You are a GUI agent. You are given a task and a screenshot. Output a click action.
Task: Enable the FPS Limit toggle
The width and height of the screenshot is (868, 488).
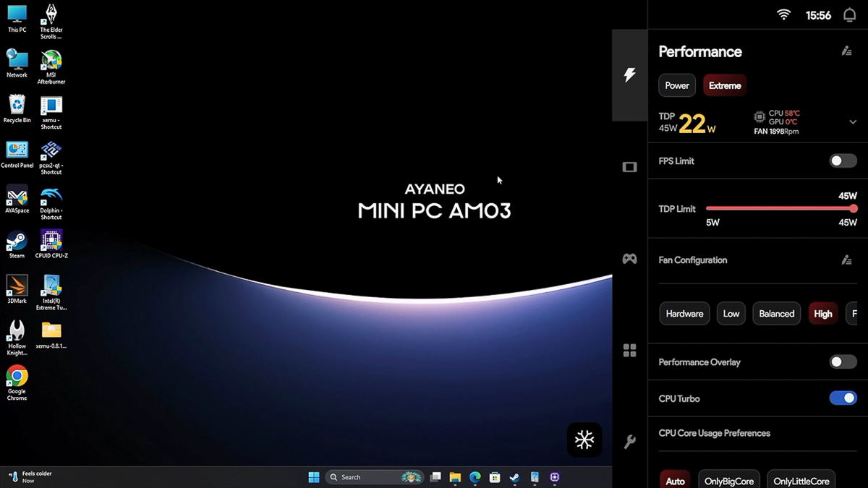click(843, 161)
